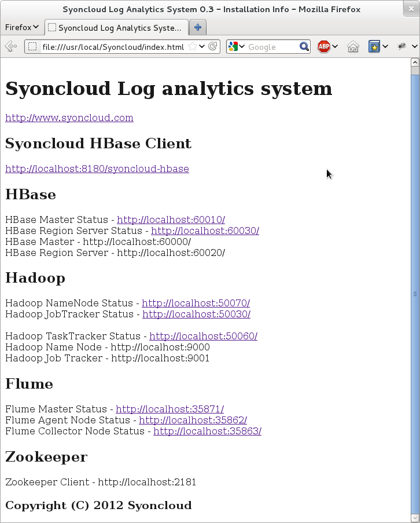Click the back navigation arrow
The width and height of the screenshot is (420, 523).
click(x=10, y=46)
